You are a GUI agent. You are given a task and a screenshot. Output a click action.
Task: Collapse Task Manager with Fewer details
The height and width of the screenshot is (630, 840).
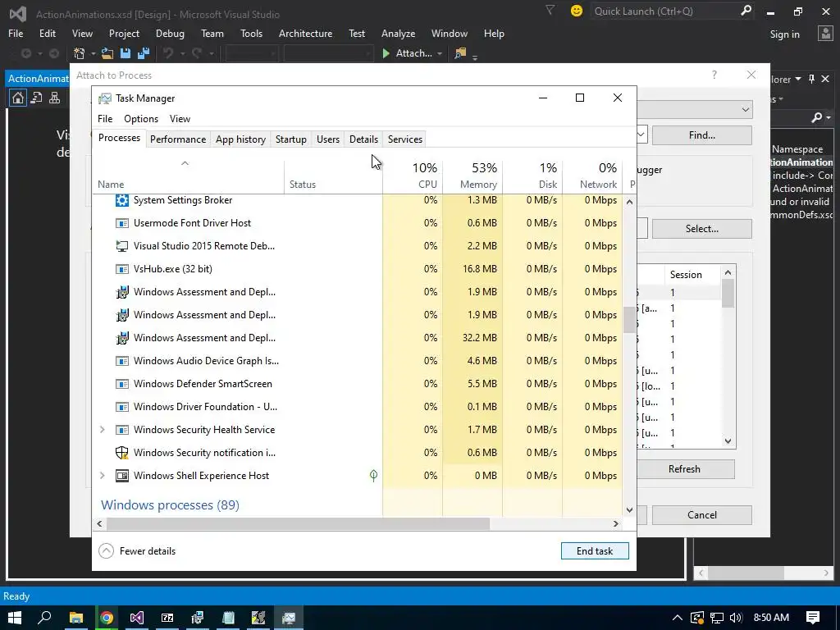pos(137,550)
